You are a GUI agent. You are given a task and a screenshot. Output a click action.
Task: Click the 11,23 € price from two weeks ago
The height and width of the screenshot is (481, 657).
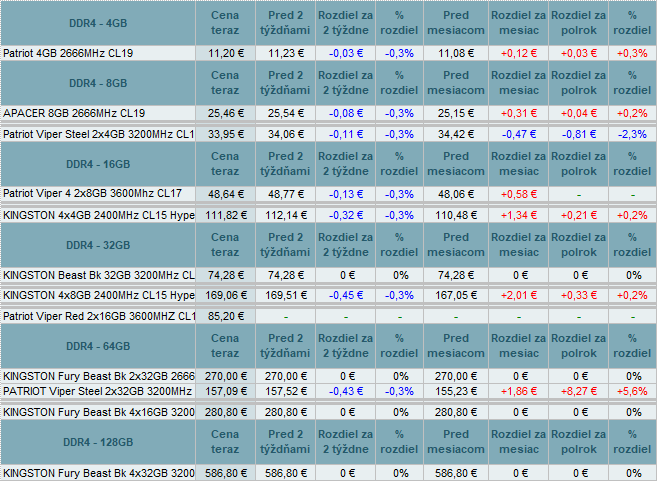(286, 53)
